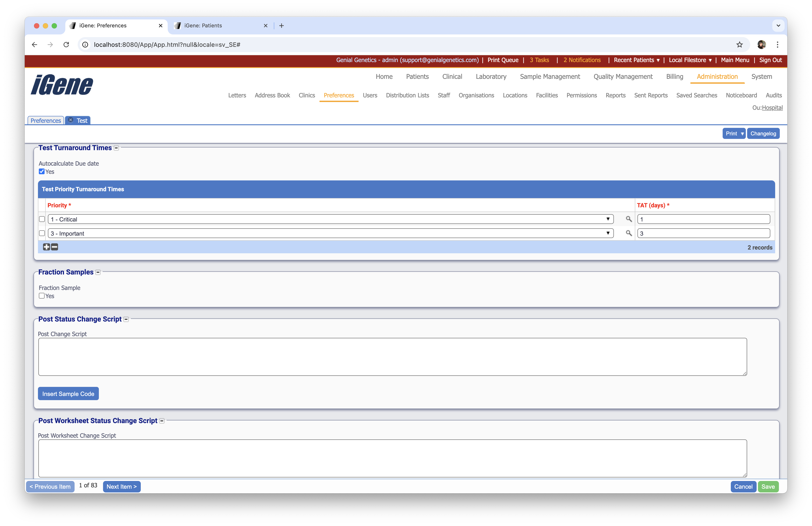Click the Insert Sample Code button
This screenshot has width=812, height=526.
coord(68,394)
